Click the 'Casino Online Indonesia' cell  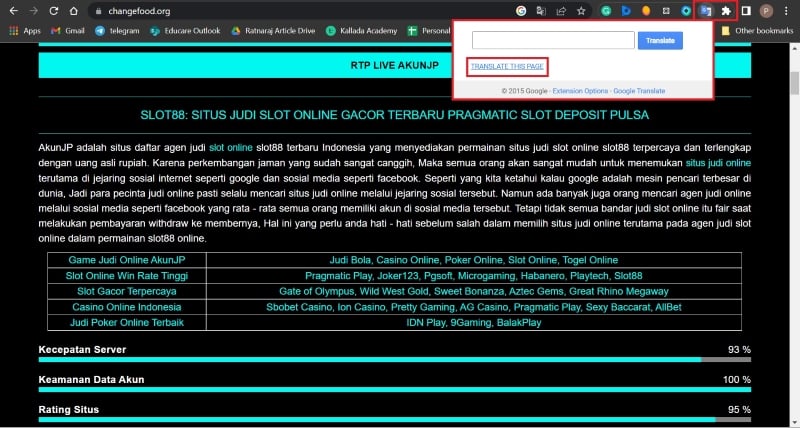pos(127,307)
